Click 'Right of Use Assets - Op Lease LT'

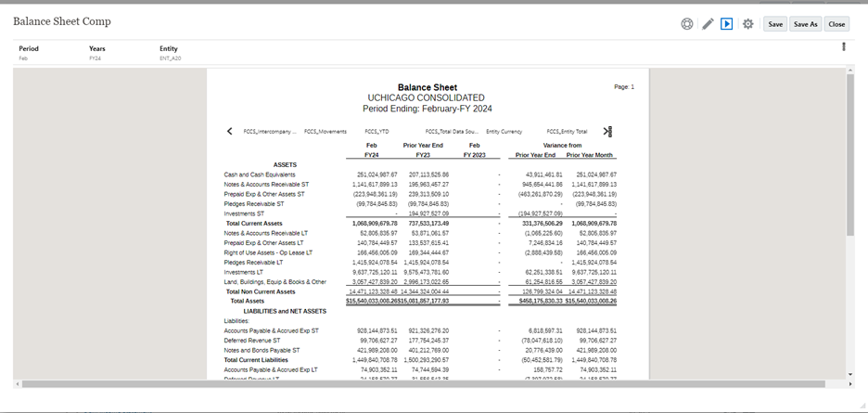[268, 252]
